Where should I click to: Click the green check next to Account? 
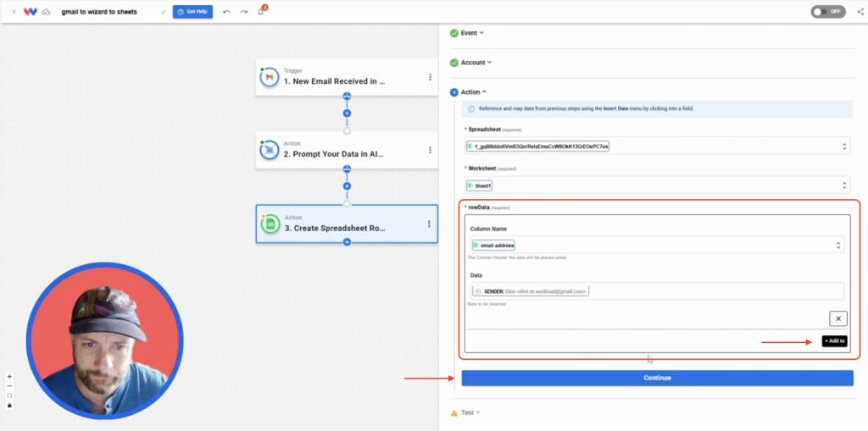click(x=454, y=63)
